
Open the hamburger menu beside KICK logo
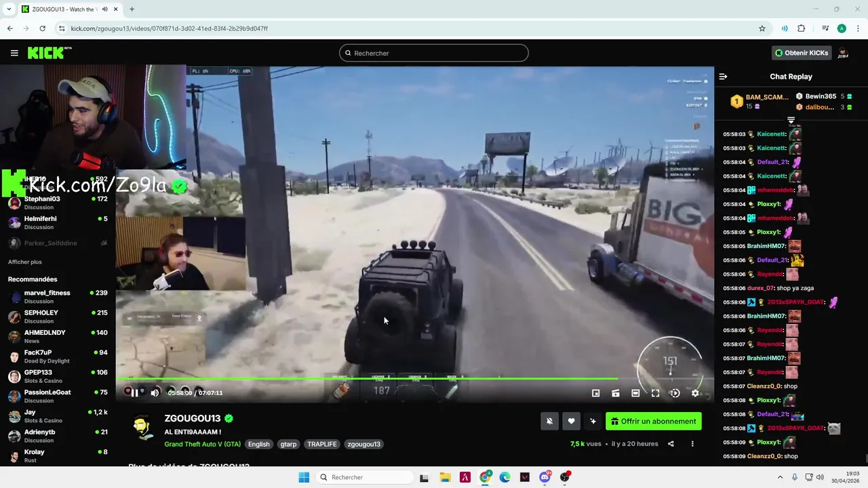(14, 53)
